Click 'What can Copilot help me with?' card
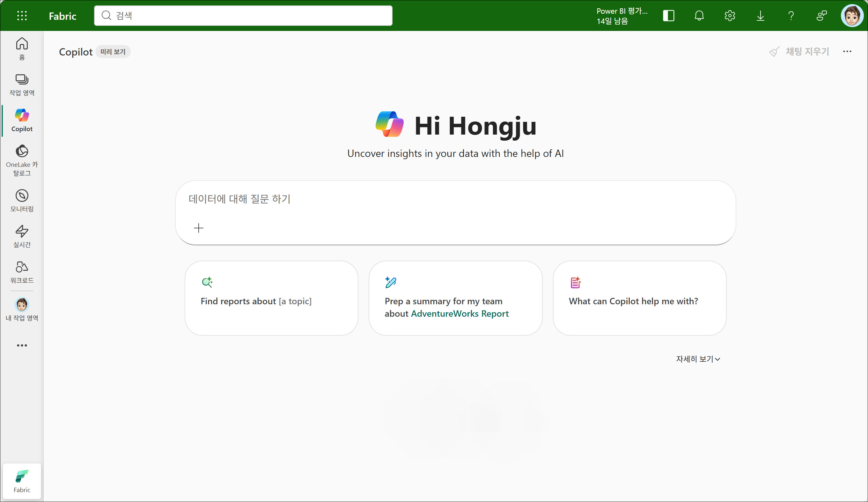Screen dimensions: 868x502 tap(639, 298)
